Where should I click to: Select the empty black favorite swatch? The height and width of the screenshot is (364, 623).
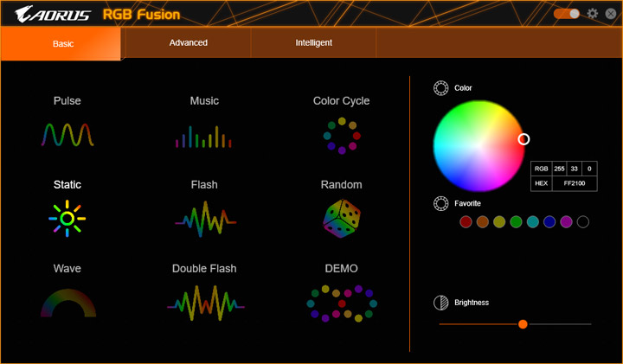tap(583, 222)
